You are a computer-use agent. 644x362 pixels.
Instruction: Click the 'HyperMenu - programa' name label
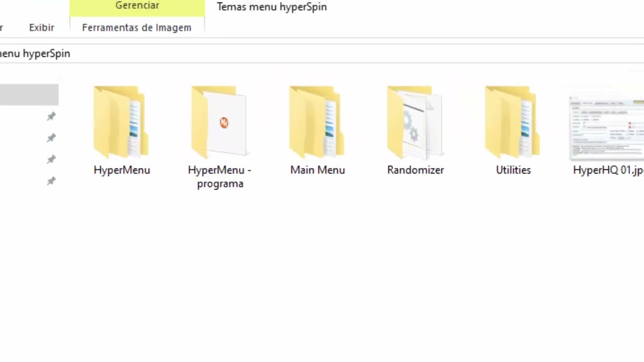coord(219,176)
